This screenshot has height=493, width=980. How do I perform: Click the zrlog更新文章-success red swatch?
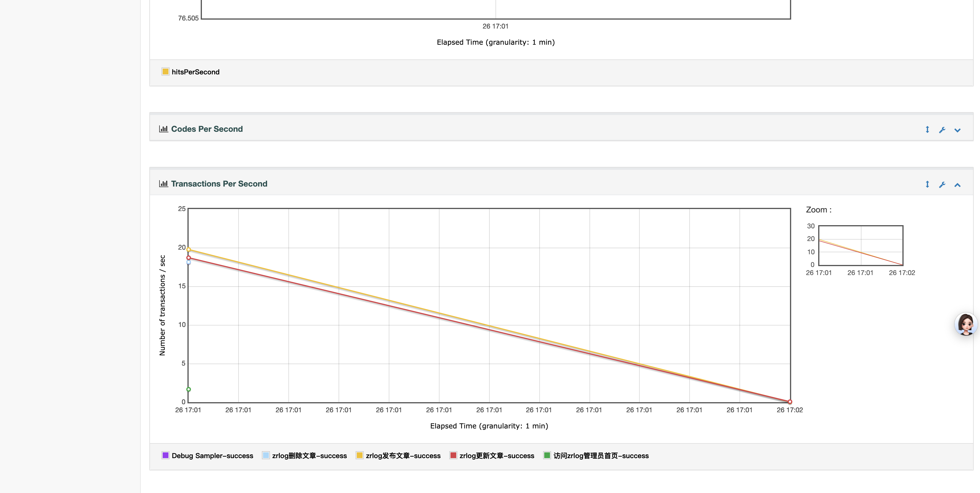pyautogui.click(x=453, y=455)
